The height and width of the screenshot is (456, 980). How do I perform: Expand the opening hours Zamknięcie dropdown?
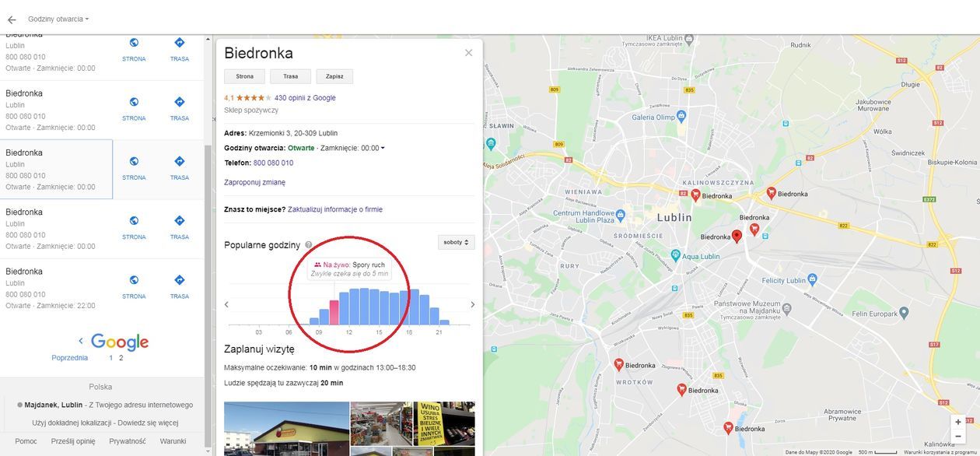point(352,148)
